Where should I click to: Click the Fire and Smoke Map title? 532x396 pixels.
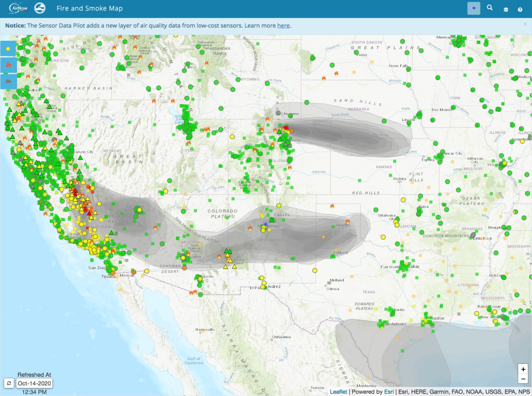tap(90, 8)
